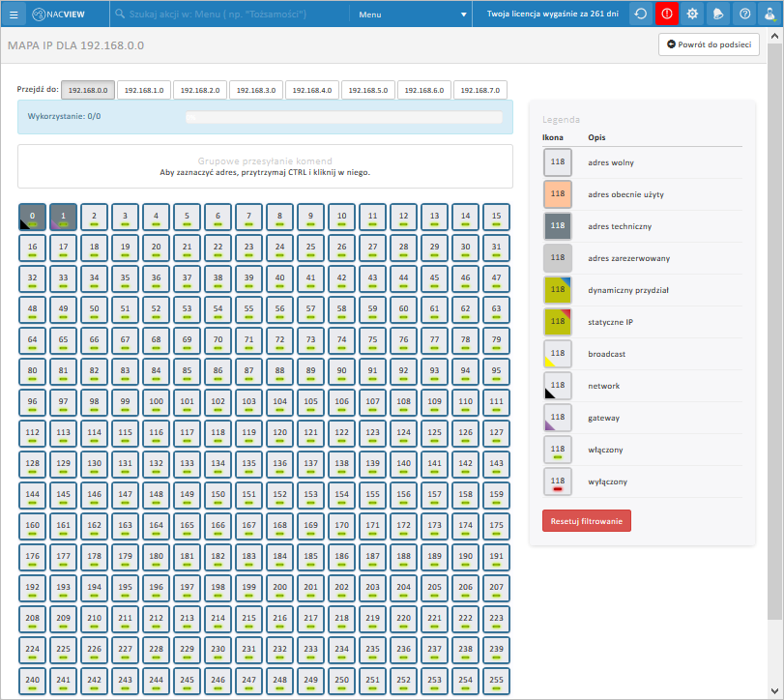Filter by 'gateway' legend icon

pos(557,418)
